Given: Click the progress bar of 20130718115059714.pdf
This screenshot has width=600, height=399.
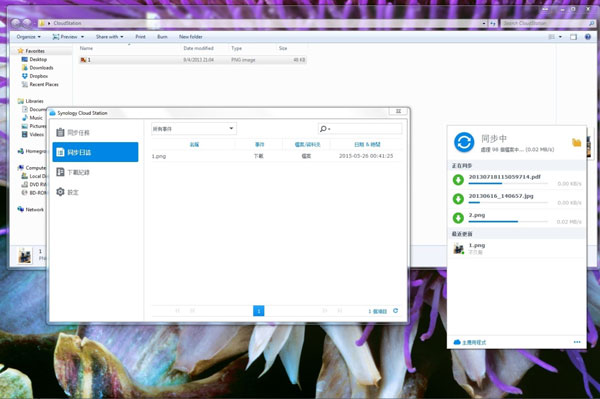Looking at the screenshot, I should tap(508, 184).
